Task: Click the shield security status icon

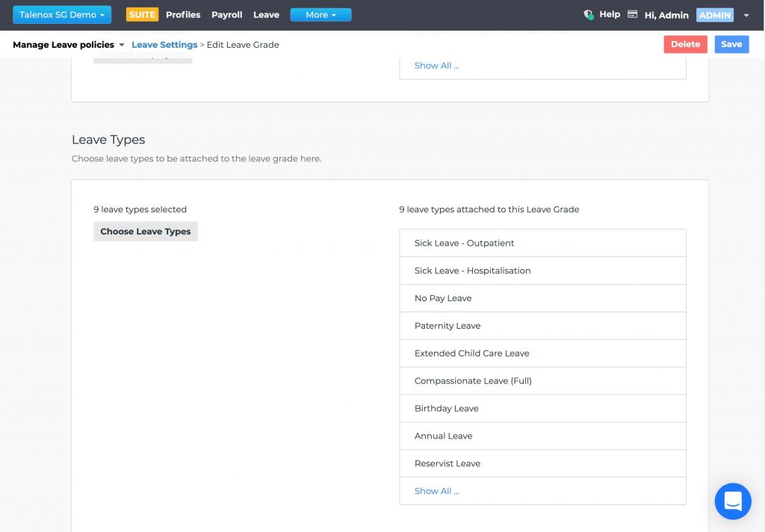Action: pos(589,14)
